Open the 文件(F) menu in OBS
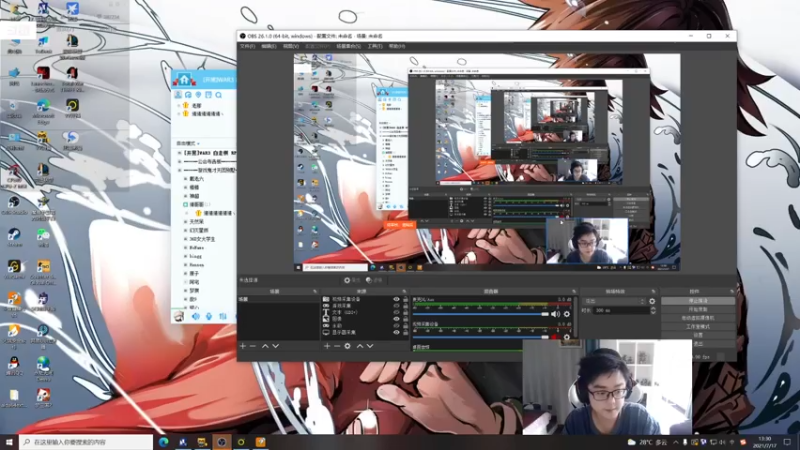 click(247, 46)
